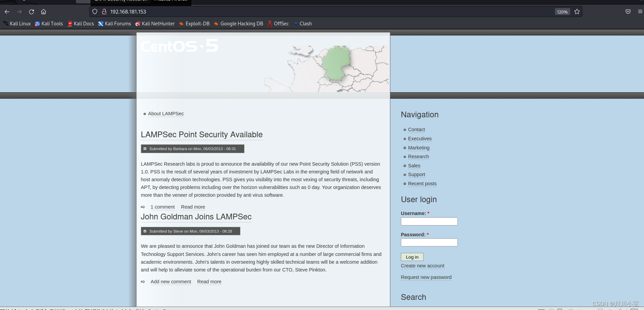Focus the Password input field
The width and height of the screenshot is (644, 310).
tap(429, 242)
